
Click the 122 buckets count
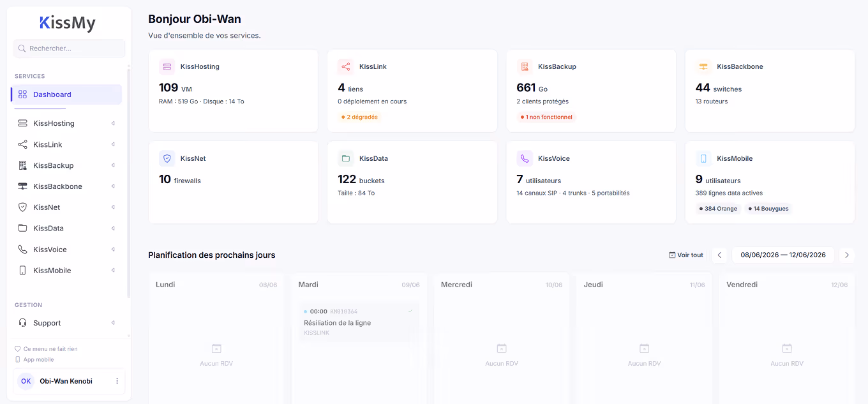click(x=361, y=180)
